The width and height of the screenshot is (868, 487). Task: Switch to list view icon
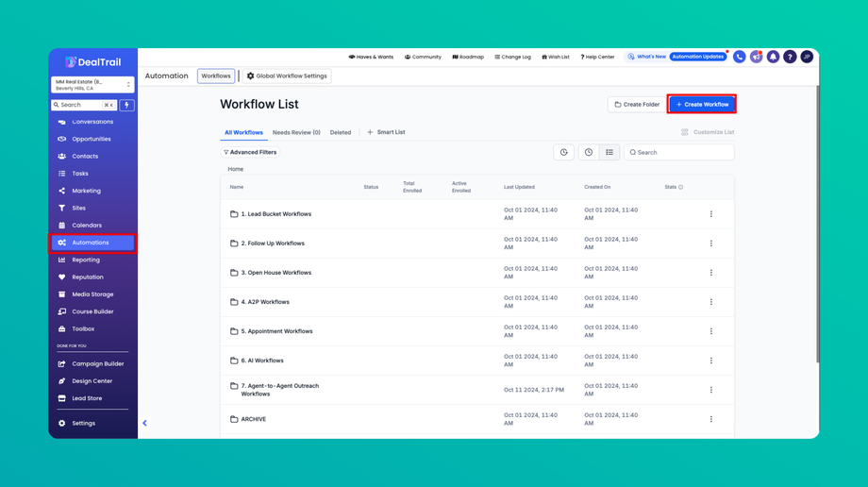tap(609, 152)
